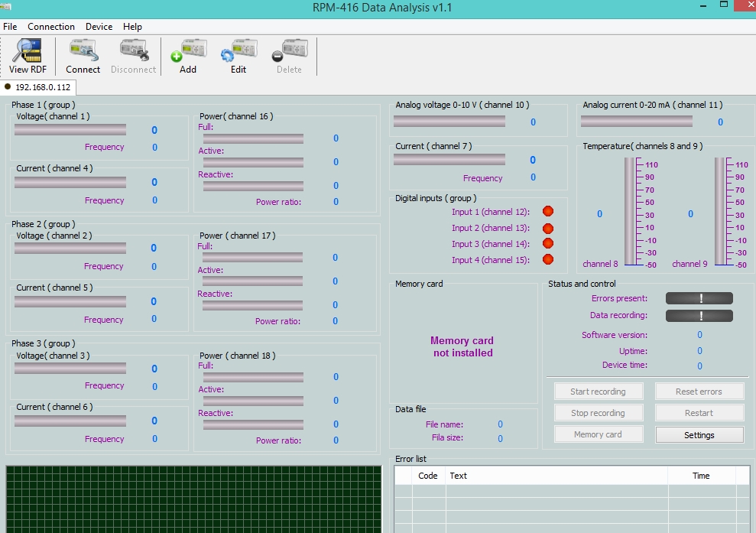Viewport: 756px width, 533px height.
Task: Edit the selected device
Action: point(238,57)
